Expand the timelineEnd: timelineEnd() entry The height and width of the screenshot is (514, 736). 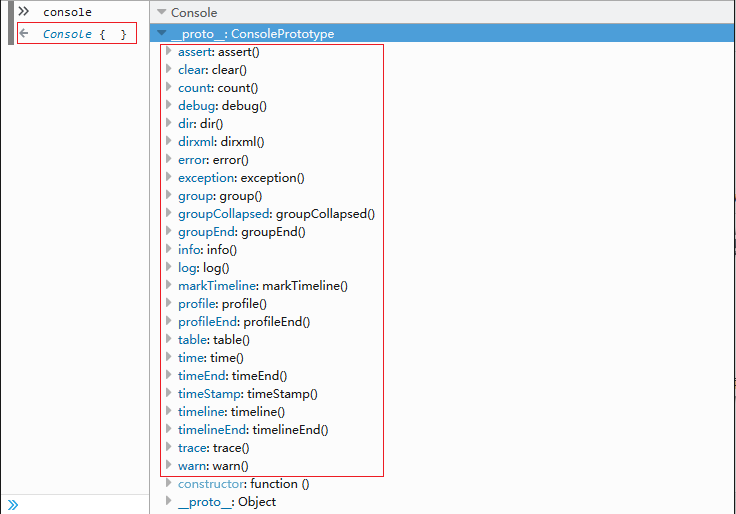point(169,429)
